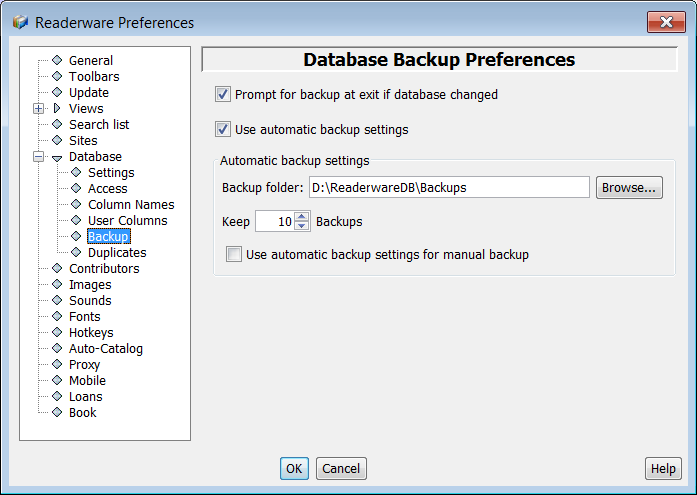Viewport: 697px width, 495px height.
Task: Click the diamond icon beside Book
Action: (x=57, y=412)
